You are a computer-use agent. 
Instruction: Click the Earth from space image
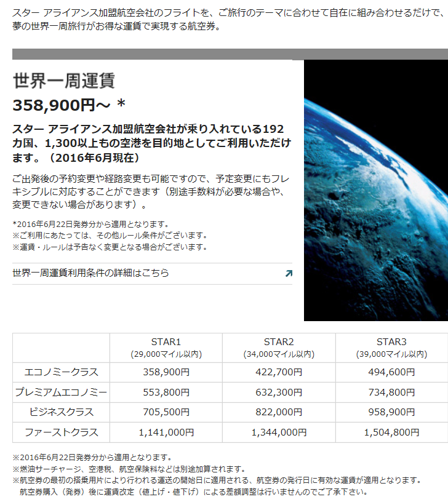pyautogui.click(x=376, y=190)
